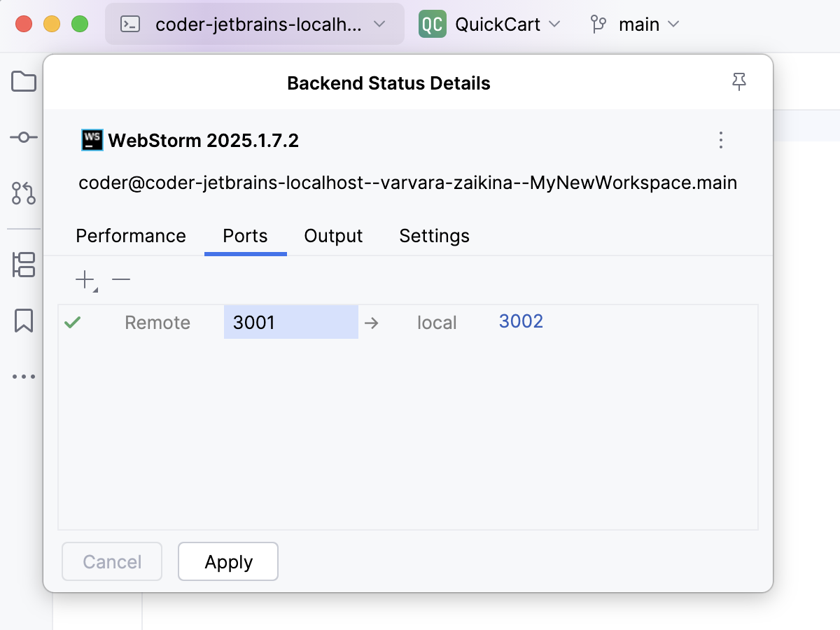Open the Commit tool window icon
The height and width of the screenshot is (630, 840).
tap(24, 137)
